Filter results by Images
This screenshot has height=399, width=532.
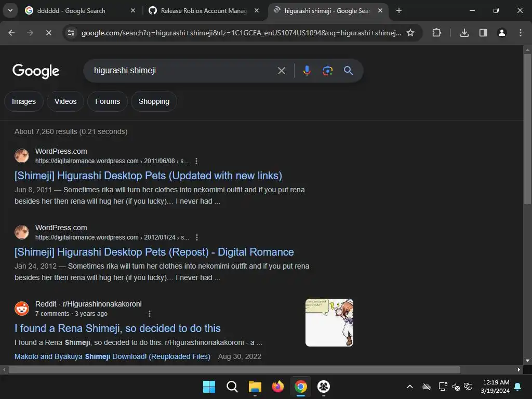click(x=24, y=101)
